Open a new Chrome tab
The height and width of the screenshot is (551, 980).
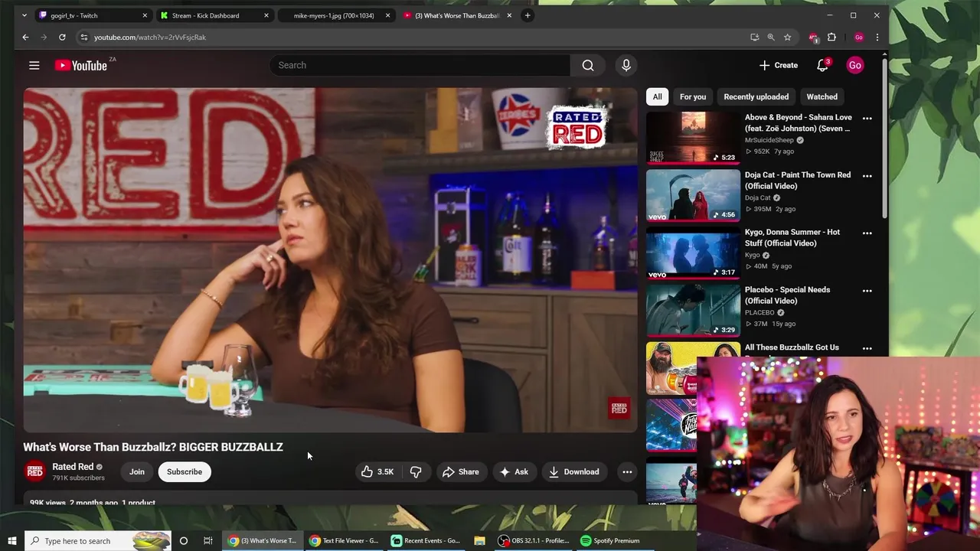[x=528, y=15]
